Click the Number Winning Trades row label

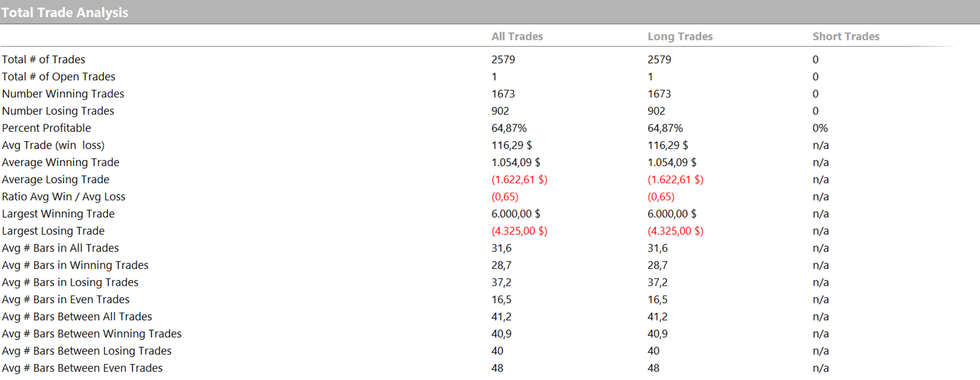point(63,94)
